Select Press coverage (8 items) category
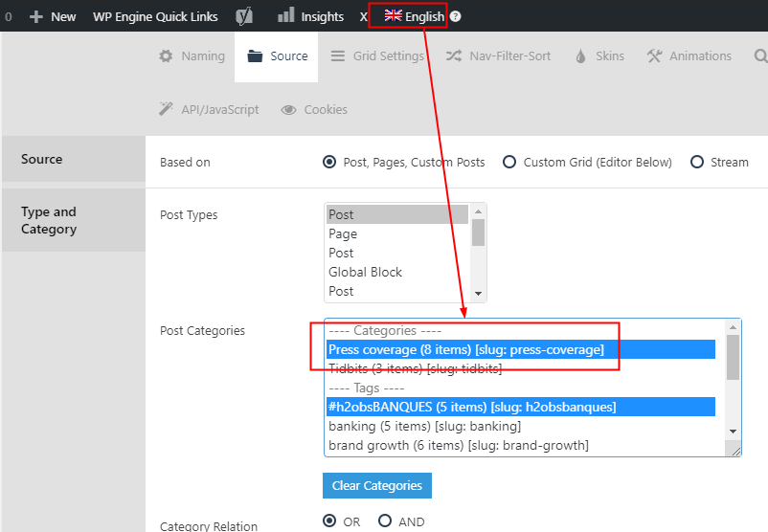Screen dimensions: 768x532 coord(521,349)
